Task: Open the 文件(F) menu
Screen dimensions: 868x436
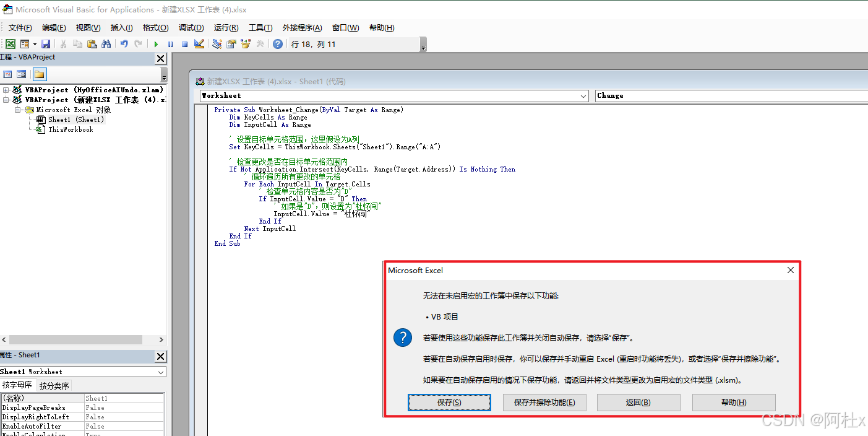Action: [x=20, y=27]
